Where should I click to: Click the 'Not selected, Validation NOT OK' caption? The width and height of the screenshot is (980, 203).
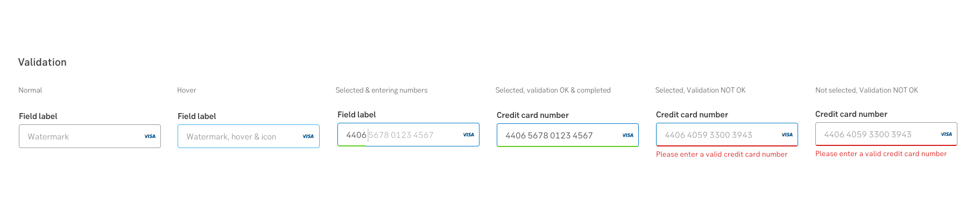tap(866, 90)
